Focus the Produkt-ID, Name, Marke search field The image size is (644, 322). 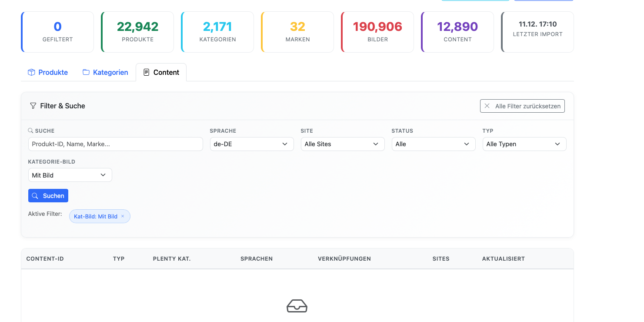115,144
